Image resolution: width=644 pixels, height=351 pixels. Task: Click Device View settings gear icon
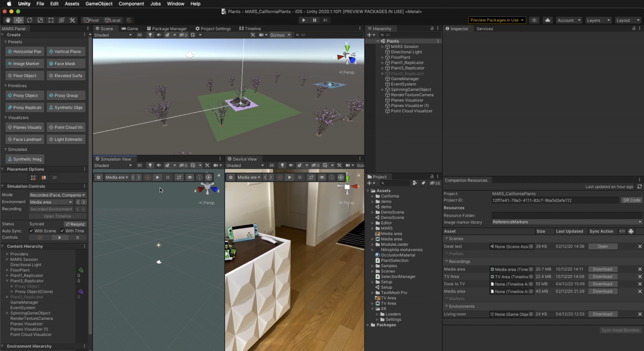[x=230, y=177]
